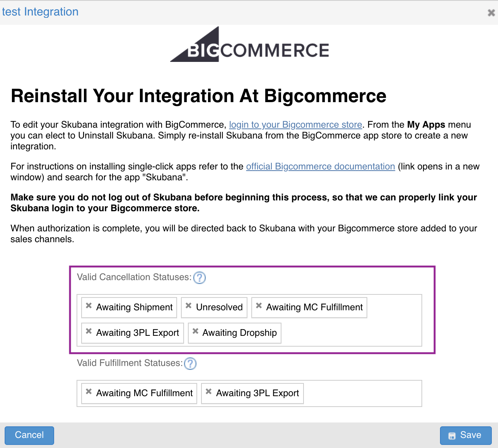Open the official Bigcommerce documentation link
498x448 pixels.
(321, 166)
